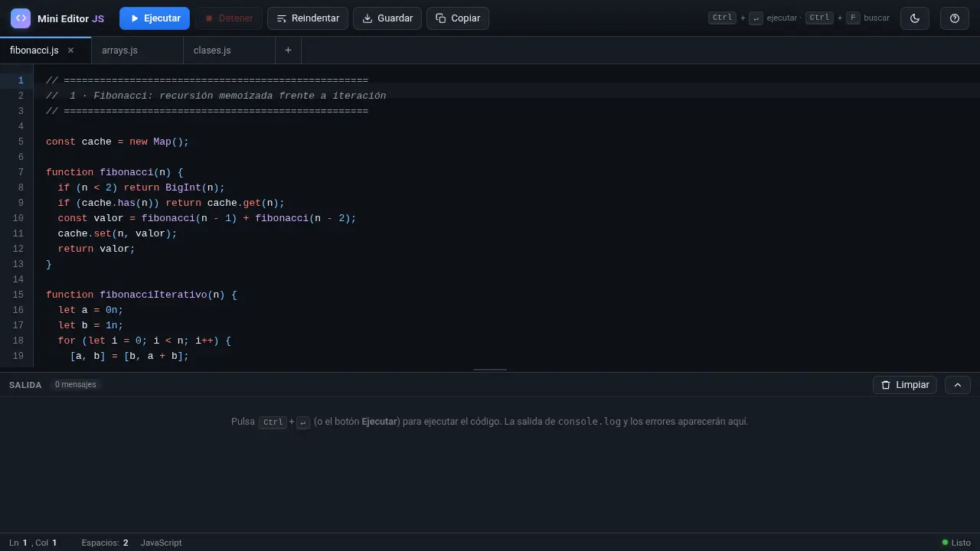This screenshot has width=980, height=551.
Task: Click 'function fibonacciIterativo(n) {' line
Action: click(142, 295)
